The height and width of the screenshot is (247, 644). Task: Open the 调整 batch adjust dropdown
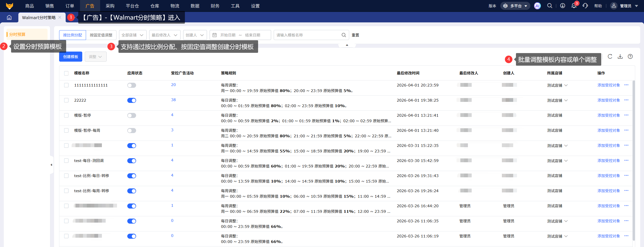95,57
